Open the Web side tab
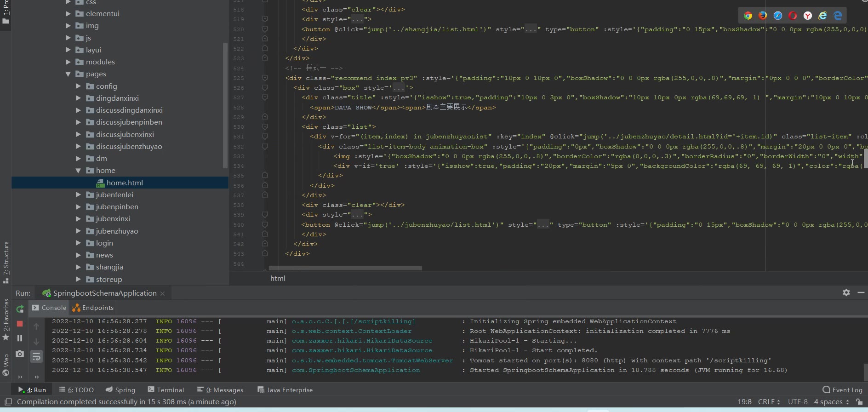Image resolution: width=868 pixels, height=412 pixels. pyautogui.click(x=6, y=365)
